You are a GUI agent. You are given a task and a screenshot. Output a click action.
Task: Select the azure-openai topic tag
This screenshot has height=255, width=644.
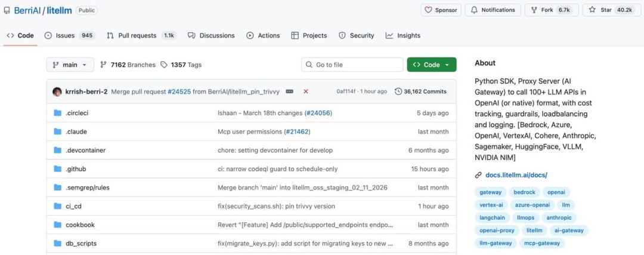(x=532, y=205)
